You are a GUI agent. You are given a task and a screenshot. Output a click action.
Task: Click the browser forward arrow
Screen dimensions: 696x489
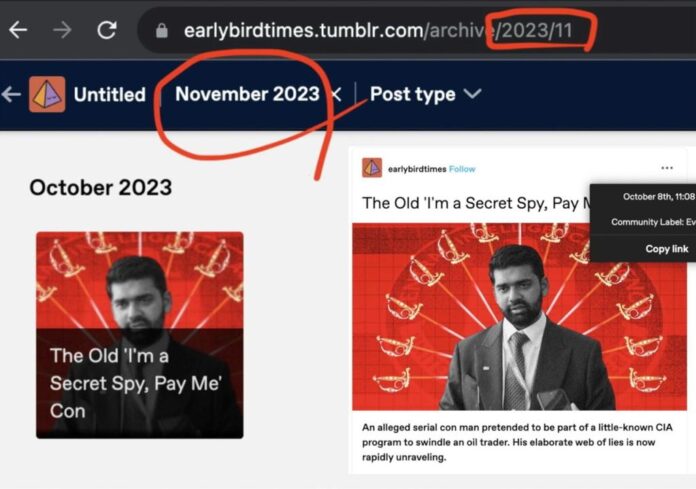click(62, 30)
